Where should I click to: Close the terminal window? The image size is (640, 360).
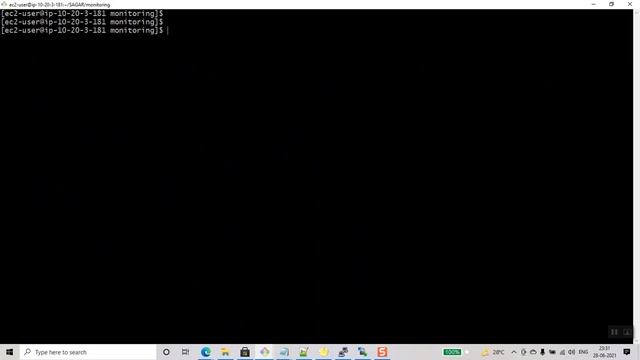click(x=630, y=4)
